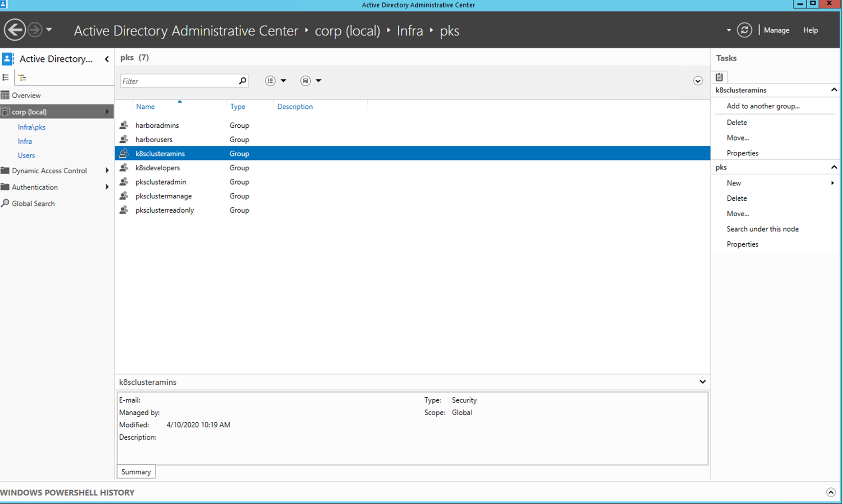Open the navigation history dropdown arrow
843x504 pixels.
(x=49, y=30)
